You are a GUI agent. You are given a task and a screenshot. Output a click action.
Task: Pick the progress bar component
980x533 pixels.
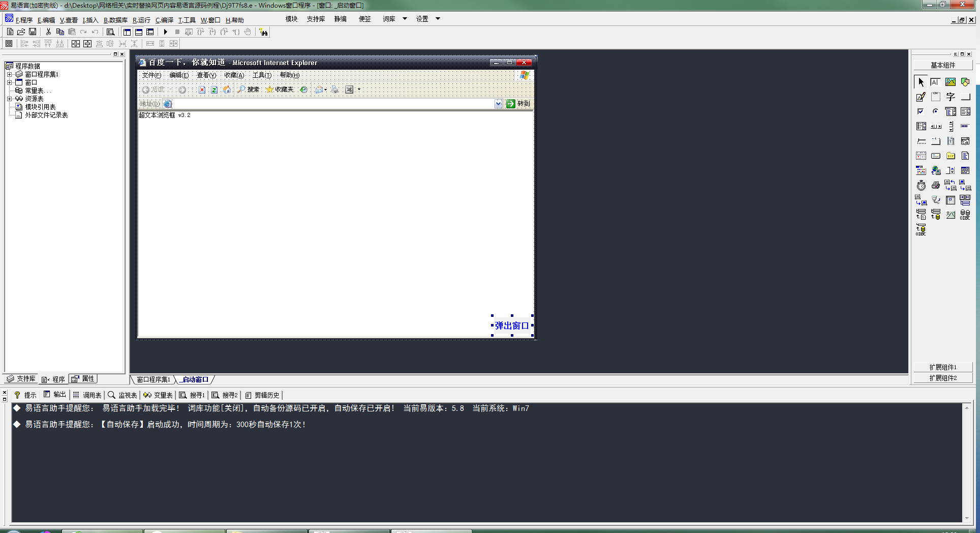coord(965,126)
